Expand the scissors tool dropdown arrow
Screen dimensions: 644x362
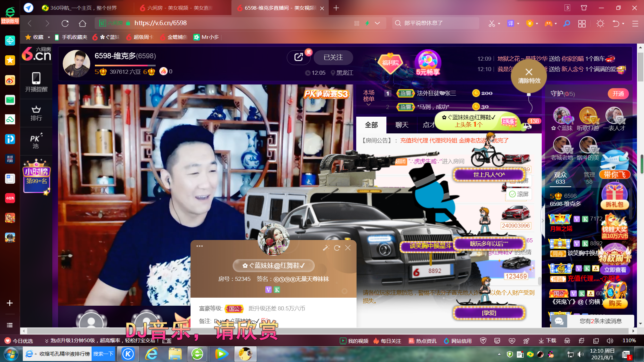point(499,24)
